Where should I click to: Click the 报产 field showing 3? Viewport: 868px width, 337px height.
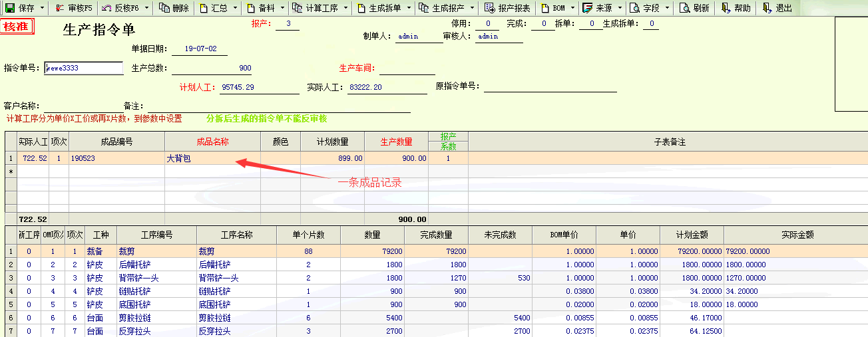[x=288, y=24]
